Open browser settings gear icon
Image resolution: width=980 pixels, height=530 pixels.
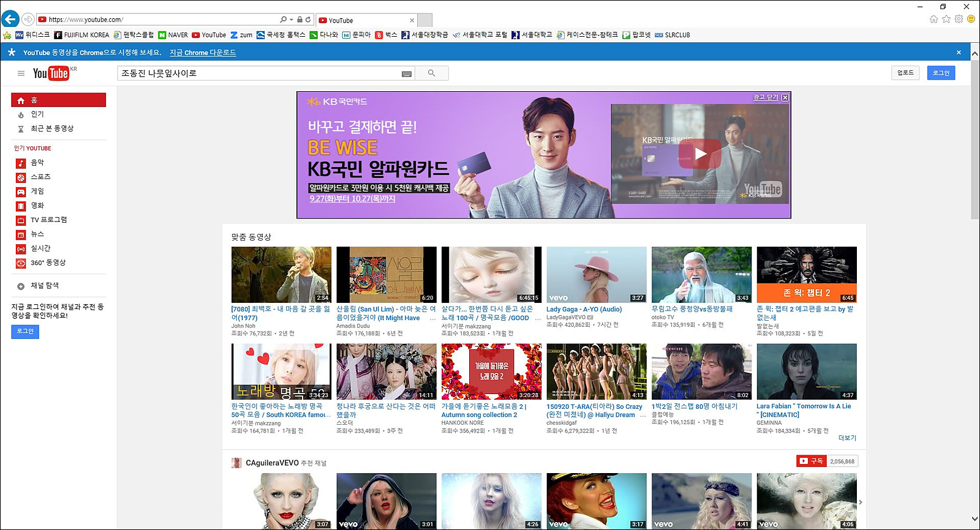(x=959, y=19)
